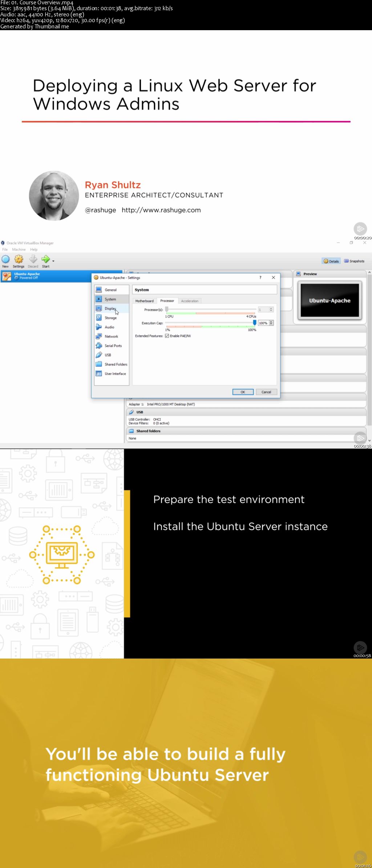The height and width of the screenshot is (868, 372).
Task: Start the VM with the green arrow
Action: tap(45, 261)
